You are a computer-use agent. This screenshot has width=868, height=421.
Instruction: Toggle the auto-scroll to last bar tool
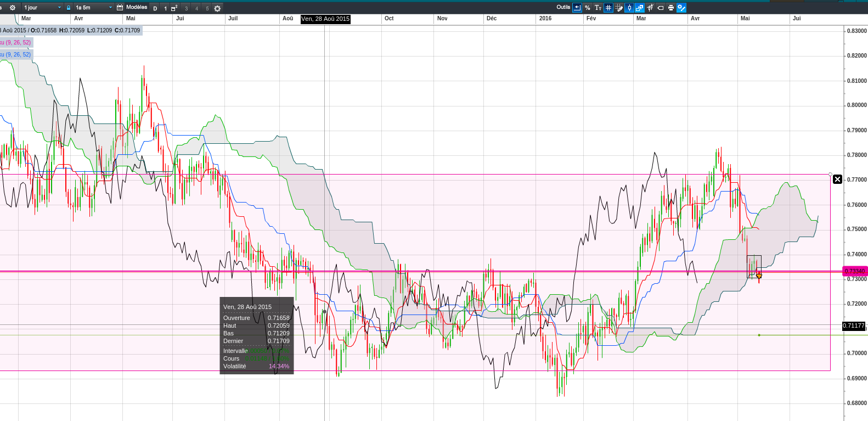[577, 8]
